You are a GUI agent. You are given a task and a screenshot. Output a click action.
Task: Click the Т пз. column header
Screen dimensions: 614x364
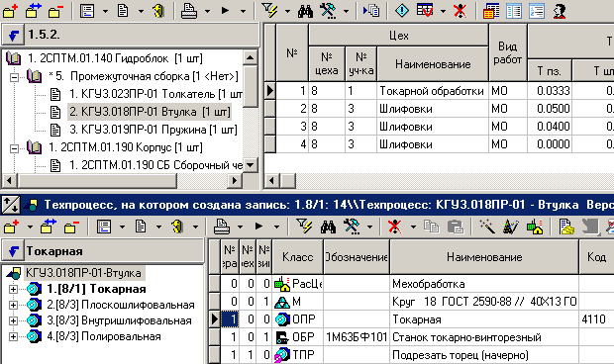click(x=549, y=71)
